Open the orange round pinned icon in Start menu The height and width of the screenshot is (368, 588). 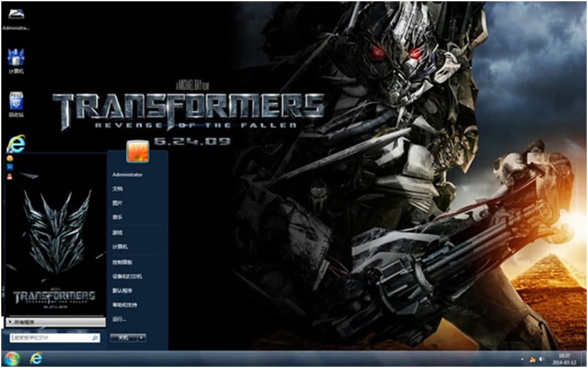coord(10,158)
